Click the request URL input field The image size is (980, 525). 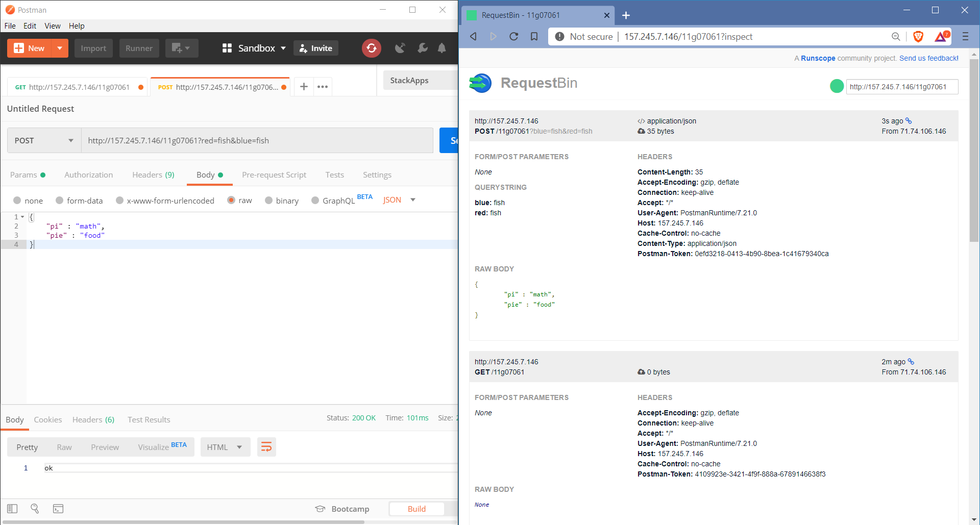pos(257,140)
